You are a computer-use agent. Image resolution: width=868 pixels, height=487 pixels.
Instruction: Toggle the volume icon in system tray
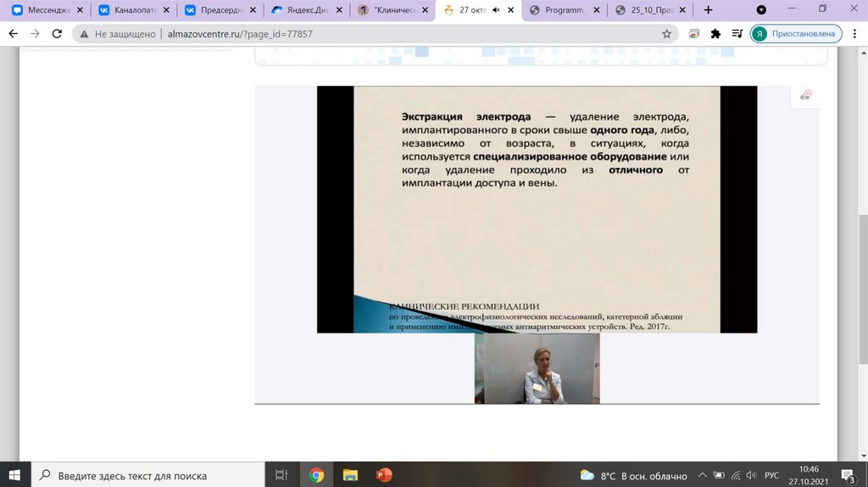tap(750, 475)
